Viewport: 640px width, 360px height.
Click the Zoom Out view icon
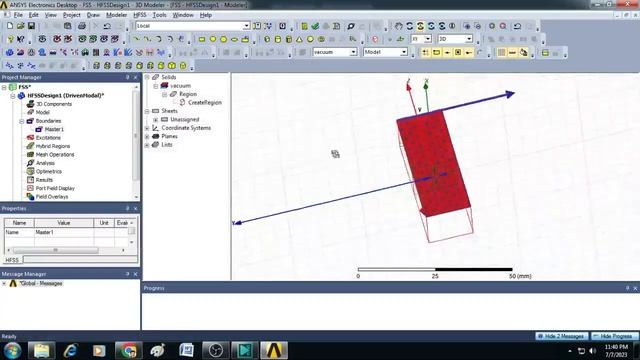click(477, 26)
